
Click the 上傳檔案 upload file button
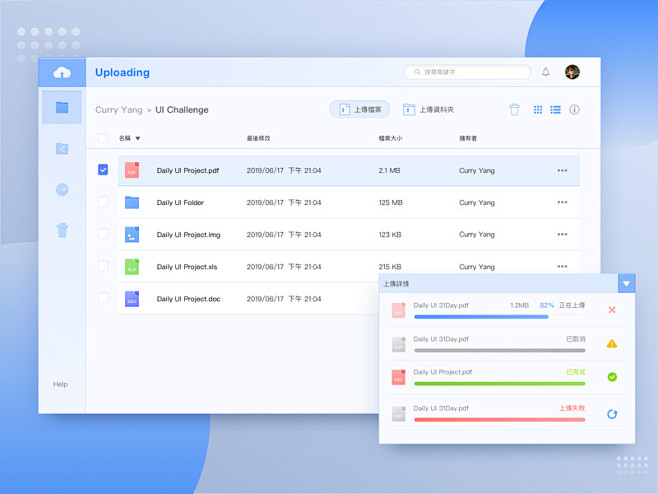[x=360, y=110]
